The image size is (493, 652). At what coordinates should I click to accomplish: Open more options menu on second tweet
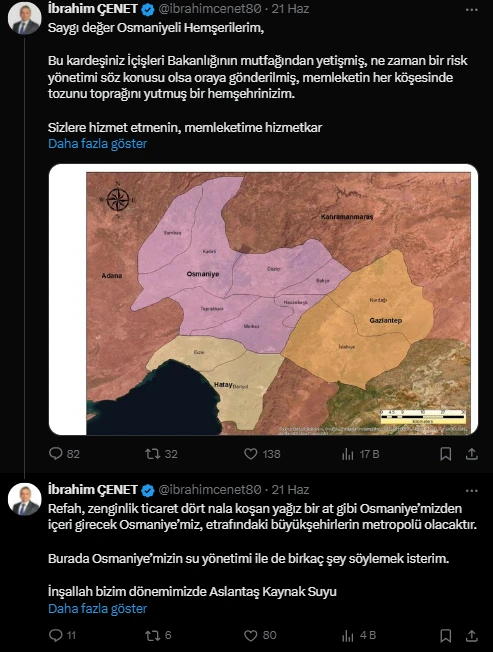pyautogui.click(x=471, y=490)
